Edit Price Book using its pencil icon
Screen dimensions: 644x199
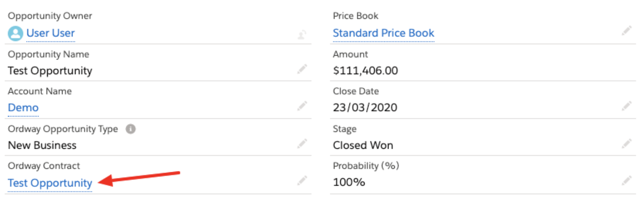(627, 30)
